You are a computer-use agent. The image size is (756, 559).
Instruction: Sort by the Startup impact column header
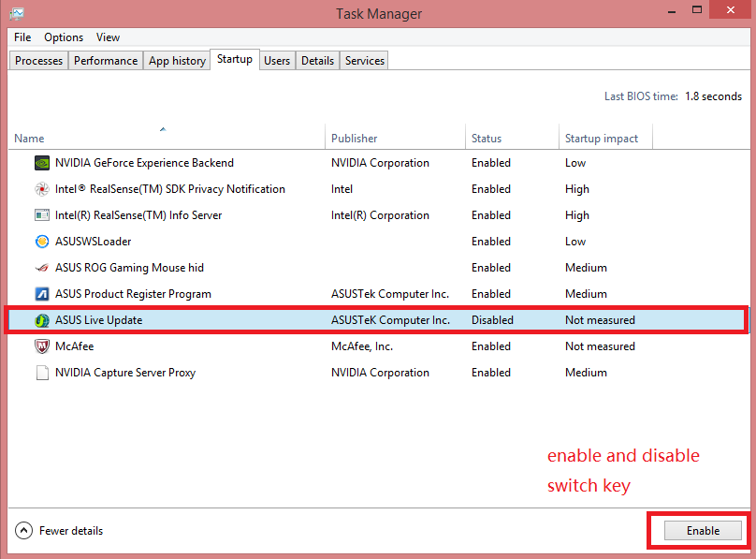(x=605, y=137)
